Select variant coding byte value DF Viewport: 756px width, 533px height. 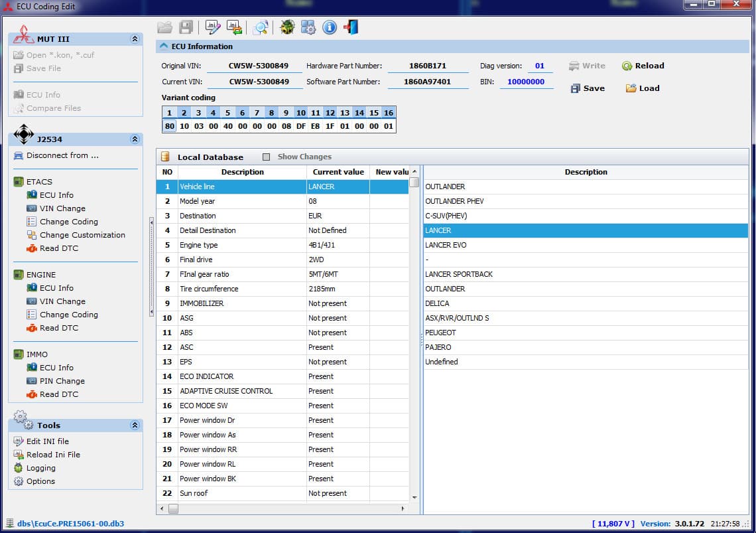[x=301, y=126]
